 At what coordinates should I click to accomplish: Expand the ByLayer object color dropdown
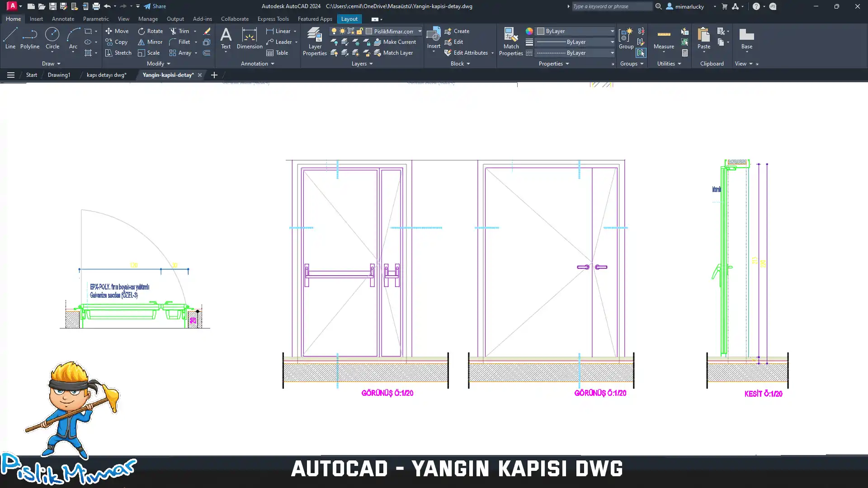click(x=612, y=31)
